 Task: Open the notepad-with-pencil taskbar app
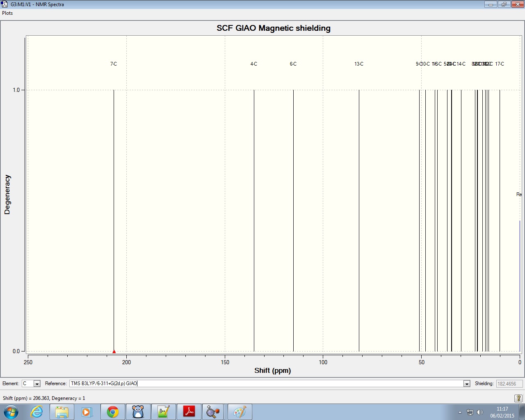pos(164,412)
